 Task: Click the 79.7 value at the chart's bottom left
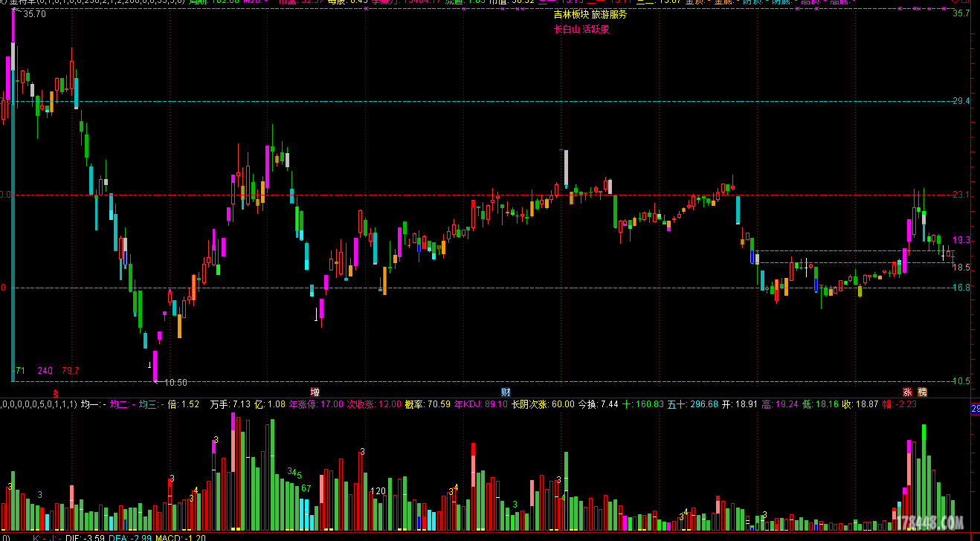pos(71,370)
